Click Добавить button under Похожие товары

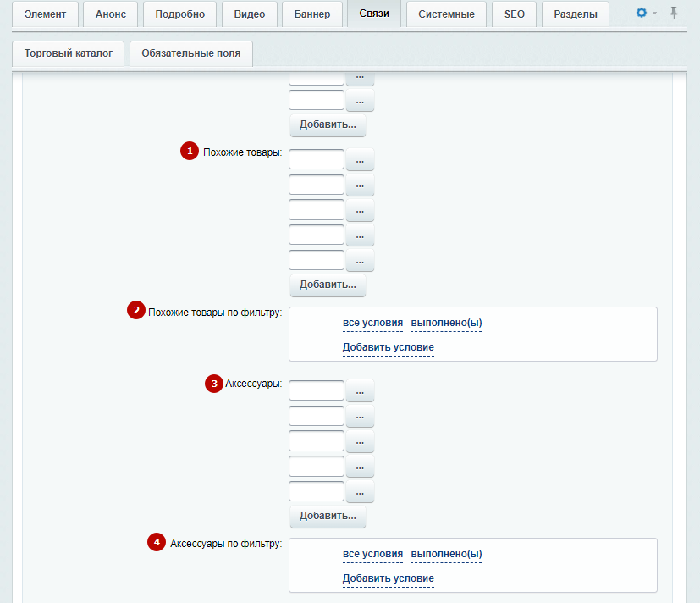[x=328, y=285]
